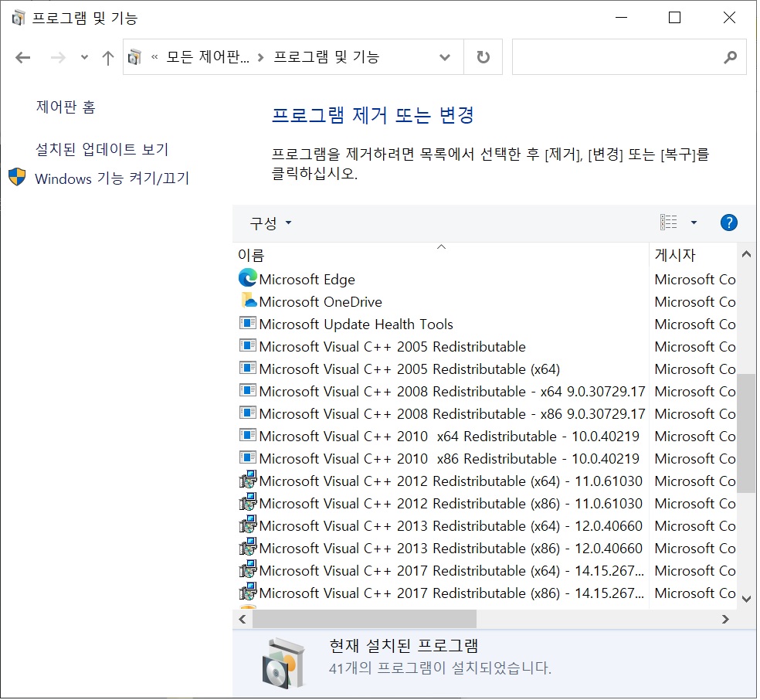The image size is (760, 700).
Task: Click icon of Visual C++ 2012 (x86) entry
Action: coord(248,502)
